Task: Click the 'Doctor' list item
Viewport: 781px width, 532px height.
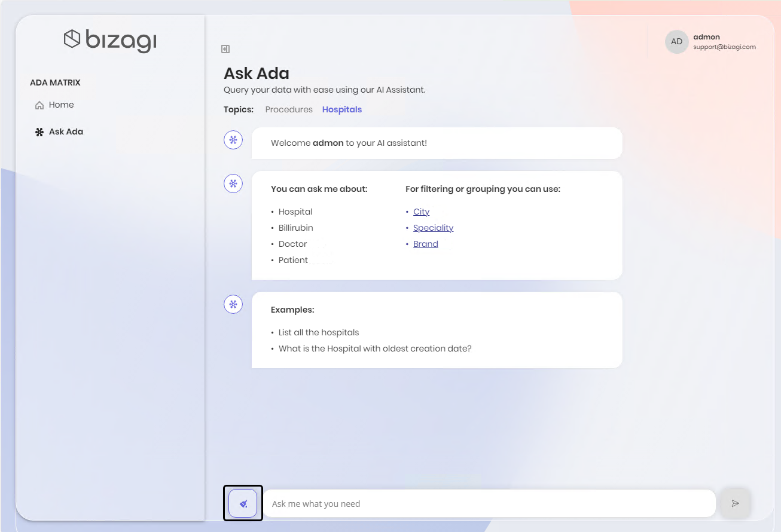Action: (292, 244)
